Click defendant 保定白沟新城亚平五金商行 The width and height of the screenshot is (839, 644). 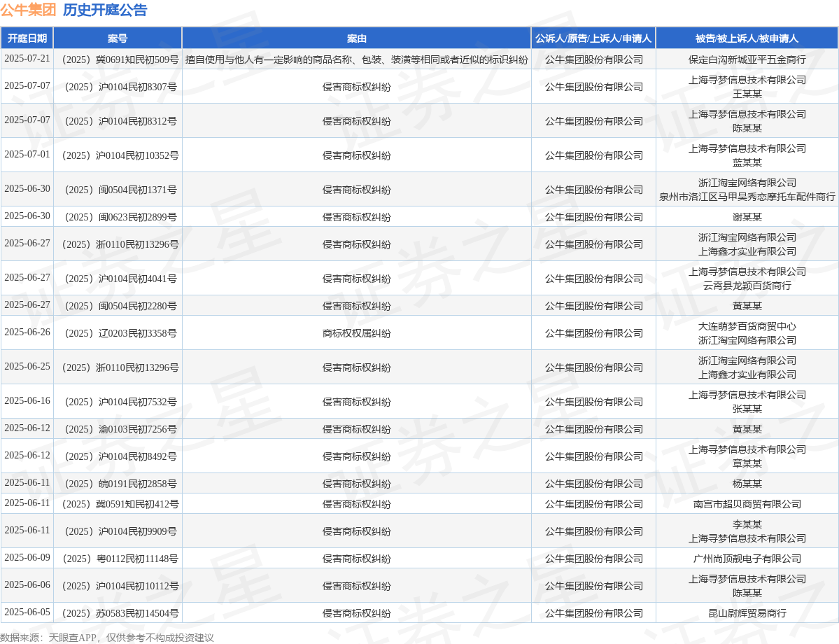point(747,59)
